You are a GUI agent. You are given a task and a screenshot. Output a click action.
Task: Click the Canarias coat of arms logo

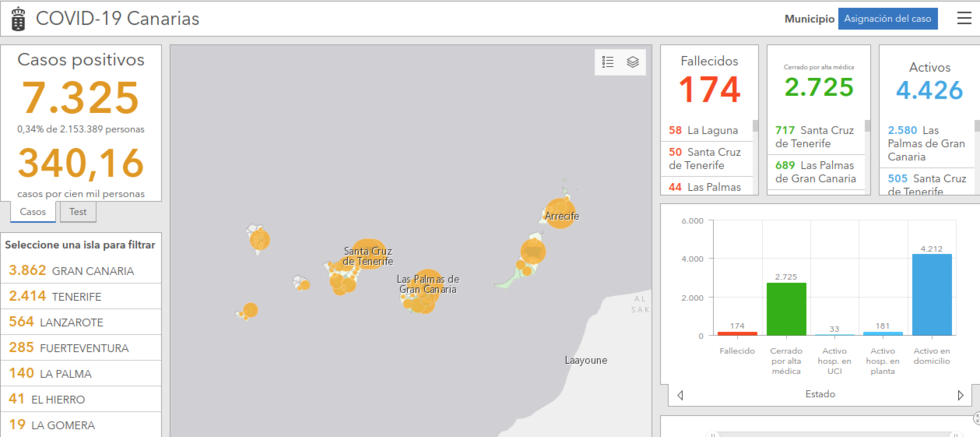(x=18, y=19)
